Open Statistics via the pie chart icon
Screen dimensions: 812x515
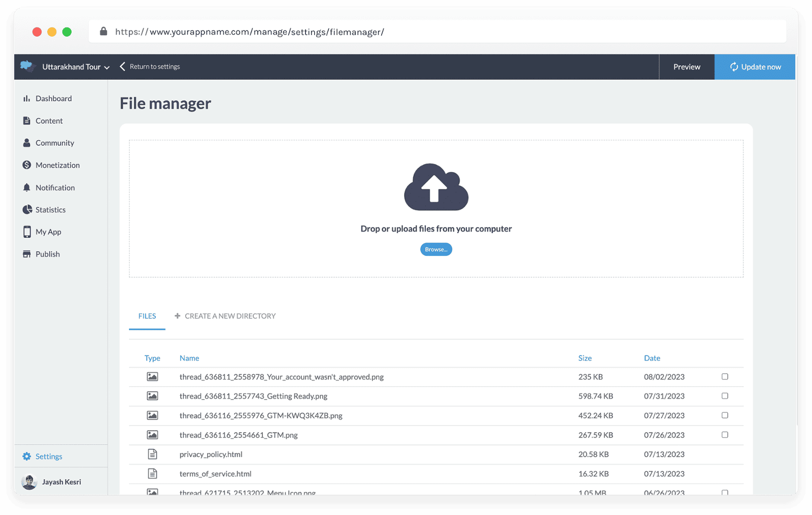(27, 210)
